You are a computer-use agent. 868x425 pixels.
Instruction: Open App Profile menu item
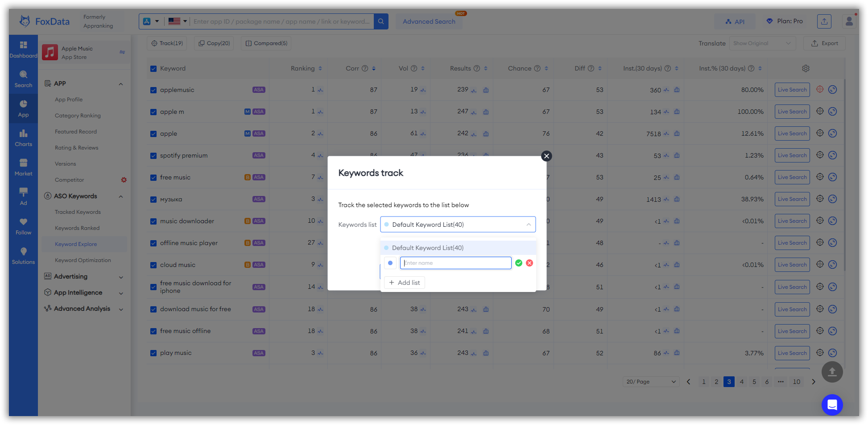(x=69, y=100)
